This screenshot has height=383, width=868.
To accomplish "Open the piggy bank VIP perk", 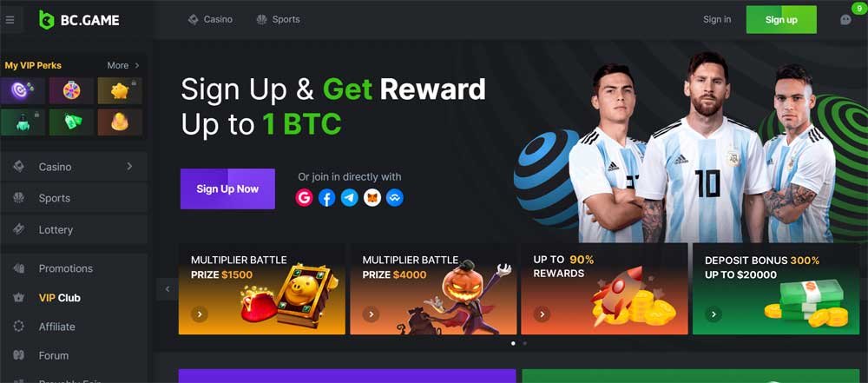I will point(120,90).
